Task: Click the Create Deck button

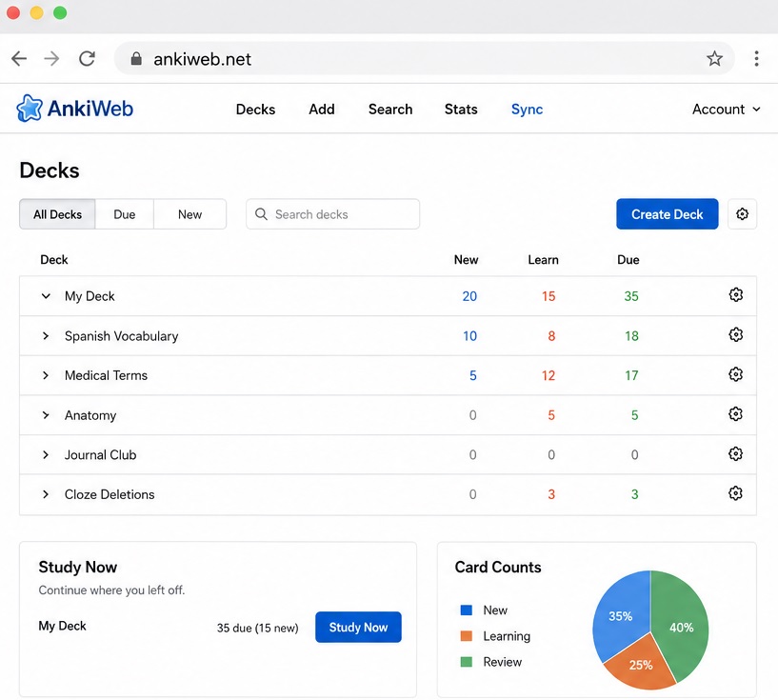Action: click(x=667, y=214)
